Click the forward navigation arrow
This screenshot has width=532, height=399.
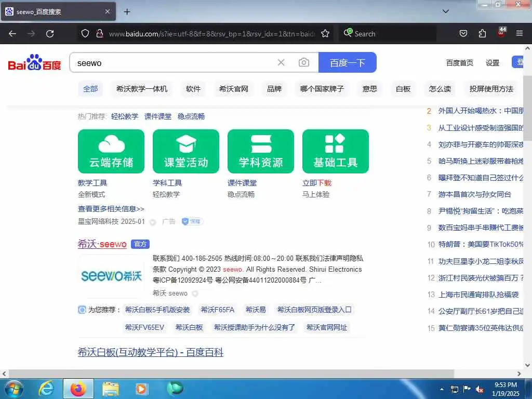[x=31, y=34]
